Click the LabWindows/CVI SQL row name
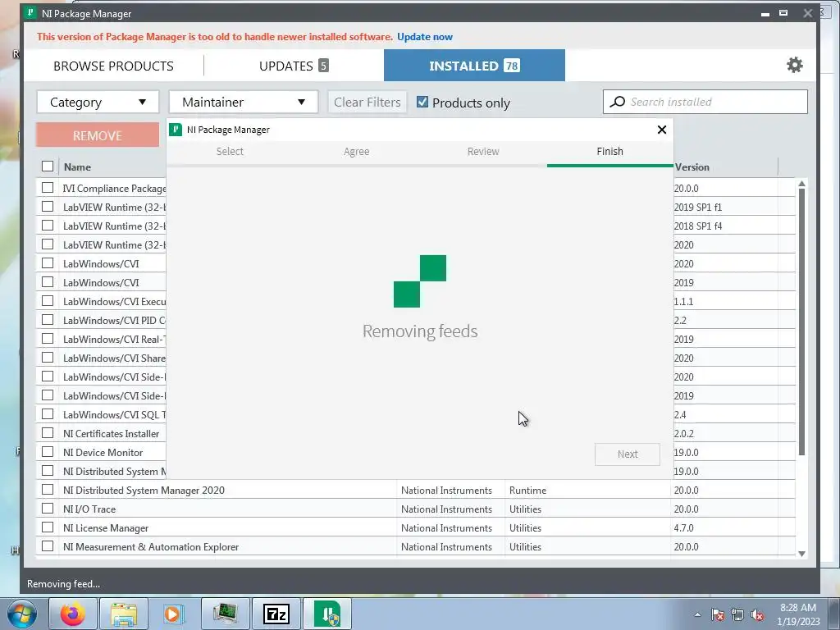This screenshot has width=840, height=630. click(115, 414)
